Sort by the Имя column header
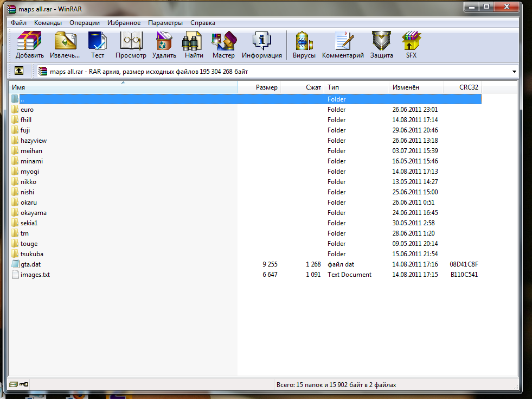The height and width of the screenshot is (399, 532). click(123, 87)
